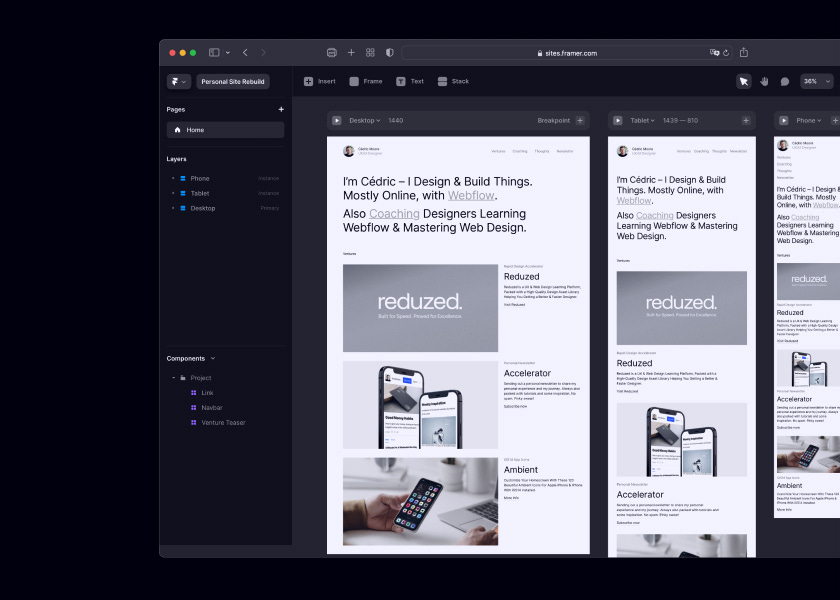Click the sites.framer.com address bar
This screenshot has width=840, height=600.
(x=567, y=53)
